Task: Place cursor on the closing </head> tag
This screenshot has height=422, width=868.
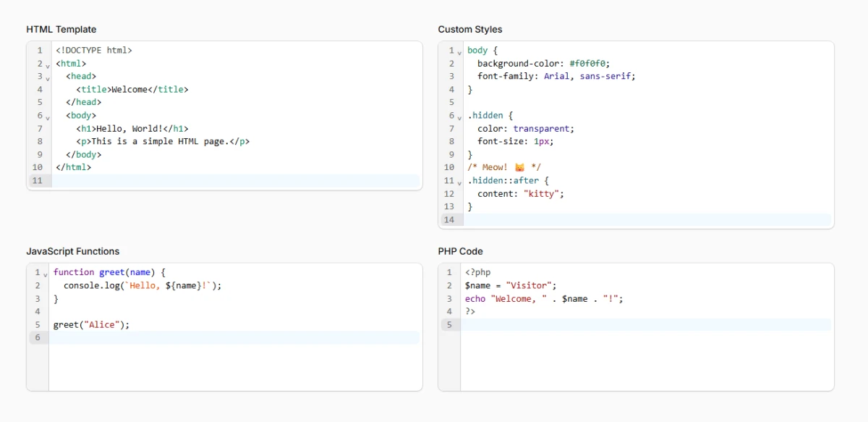Action: pos(83,103)
